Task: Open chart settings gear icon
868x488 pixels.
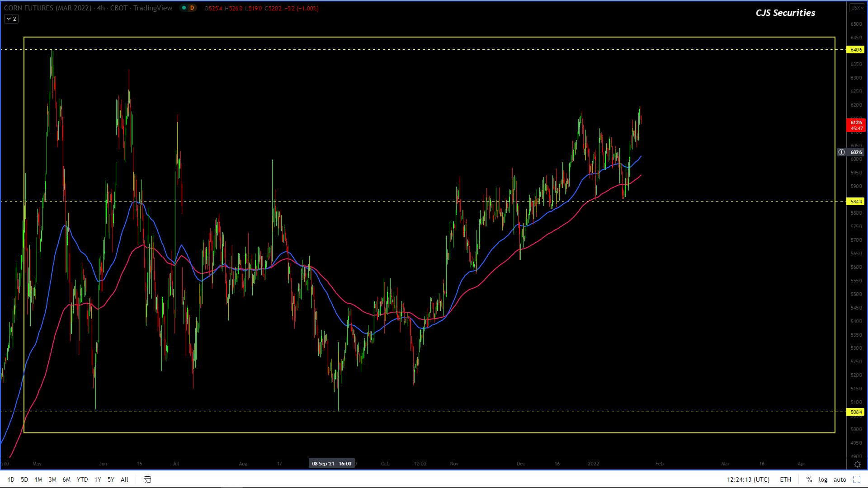Action: [857, 464]
